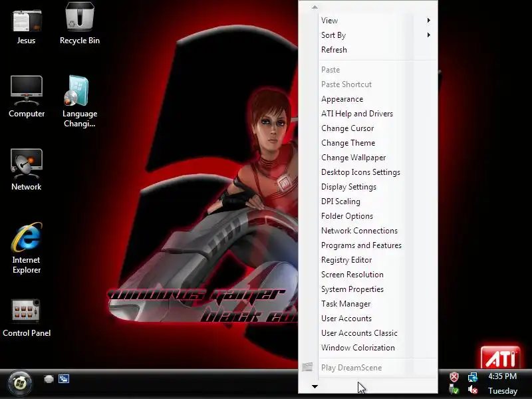Click the Show Desktop quick launch icon
Screen dimensions: 532x399
pyautogui.click(x=49, y=378)
